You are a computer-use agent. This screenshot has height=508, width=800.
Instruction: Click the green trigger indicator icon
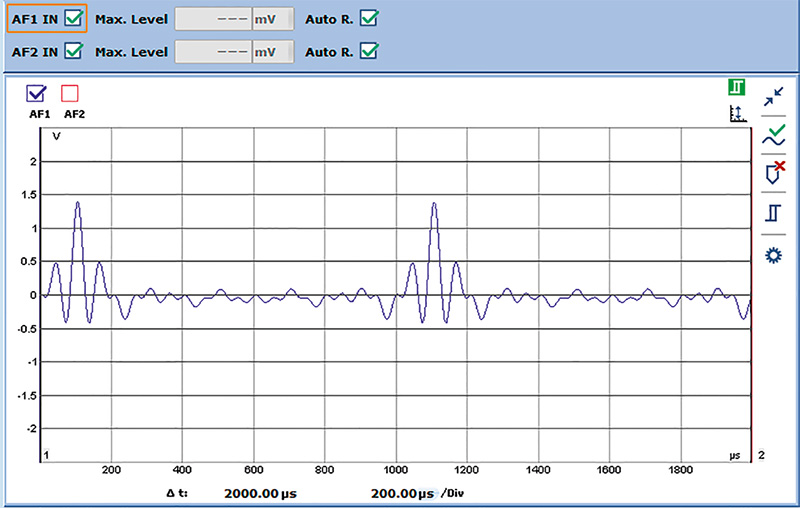[738, 88]
